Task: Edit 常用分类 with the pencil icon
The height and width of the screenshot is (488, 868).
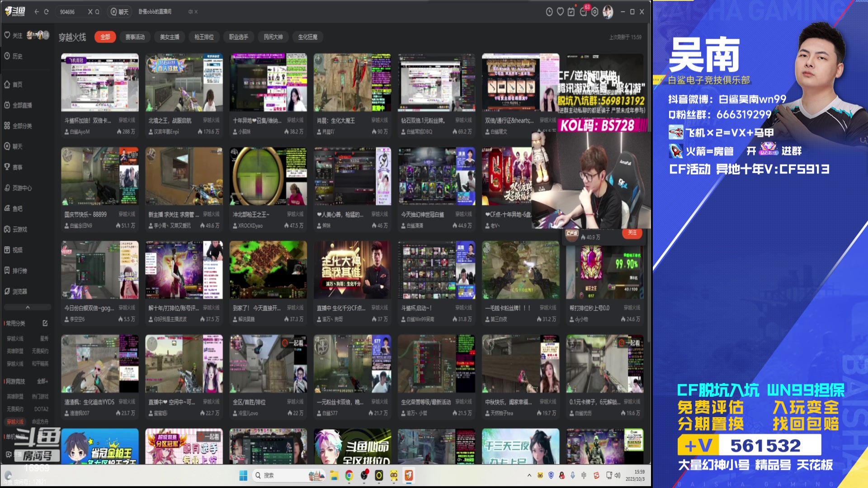Action: click(x=45, y=323)
